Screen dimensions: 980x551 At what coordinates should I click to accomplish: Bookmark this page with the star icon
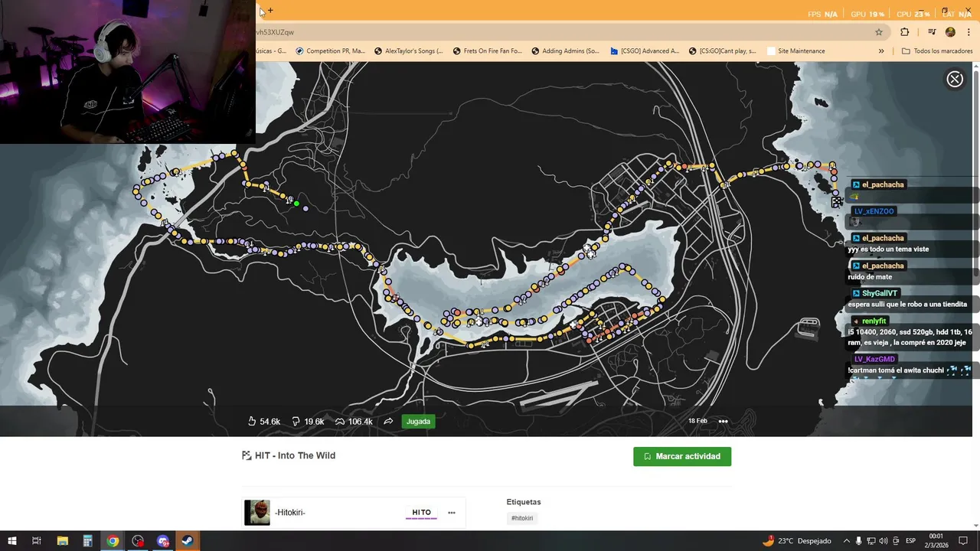point(879,32)
